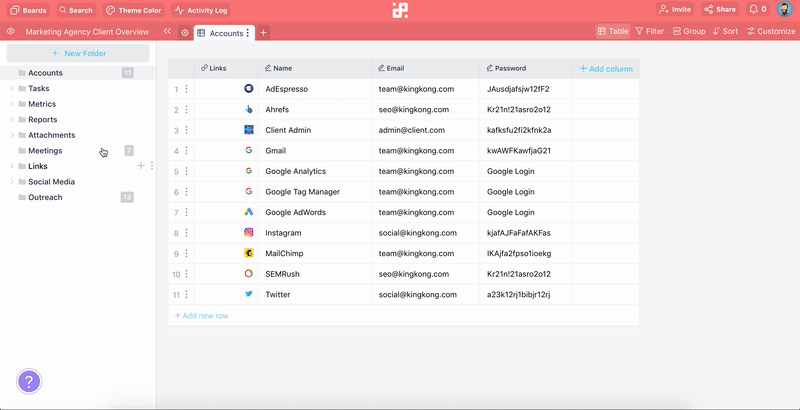This screenshot has height=410, width=800.
Task: Open Theme Color picker
Action: [x=134, y=10]
